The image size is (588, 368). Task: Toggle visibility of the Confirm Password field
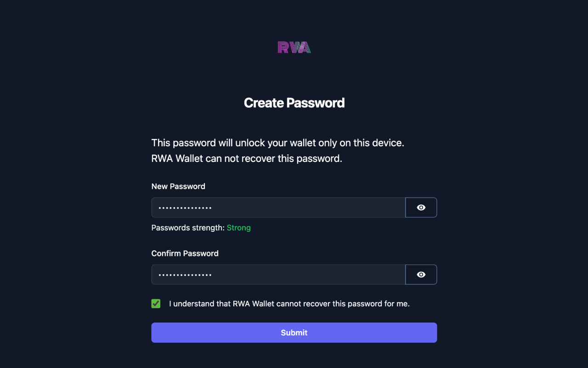tap(421, 274)
